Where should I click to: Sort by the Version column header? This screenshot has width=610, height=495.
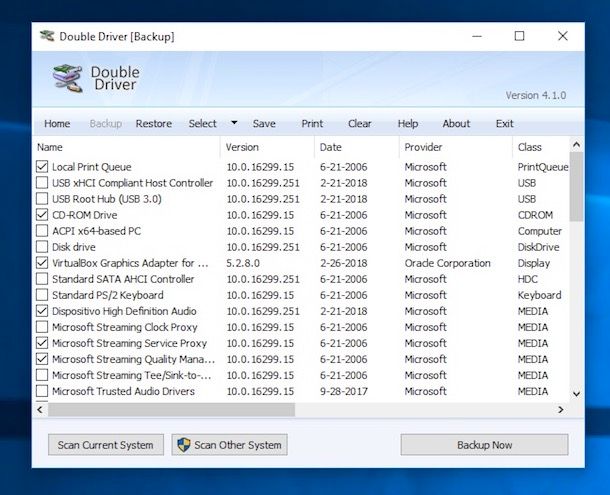pos(268,147)
